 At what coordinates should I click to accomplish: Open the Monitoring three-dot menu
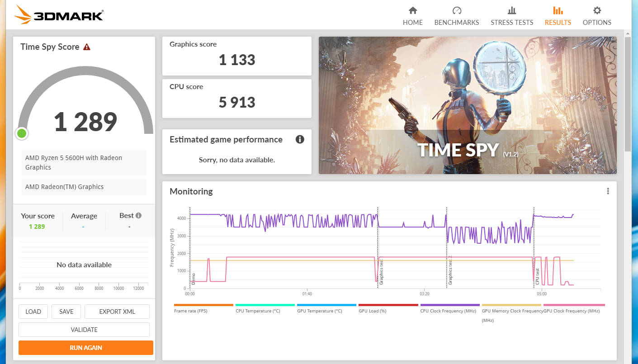pos(608,191)
